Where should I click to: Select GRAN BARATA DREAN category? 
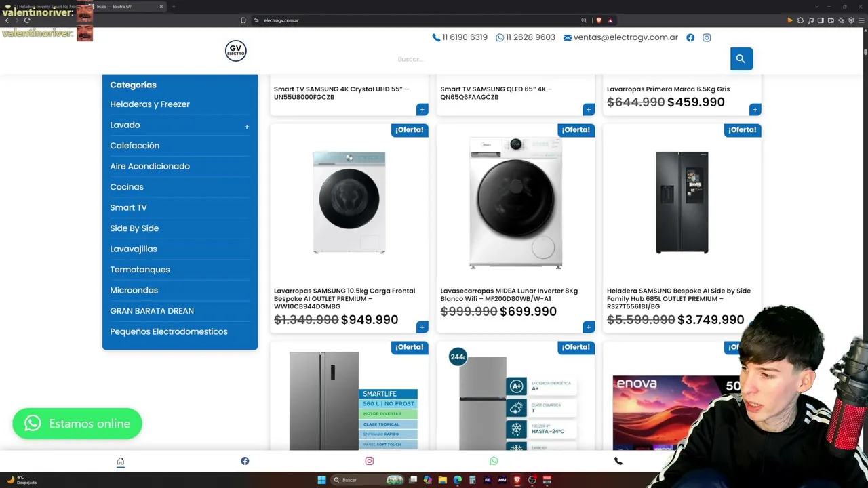click(152, 311)
